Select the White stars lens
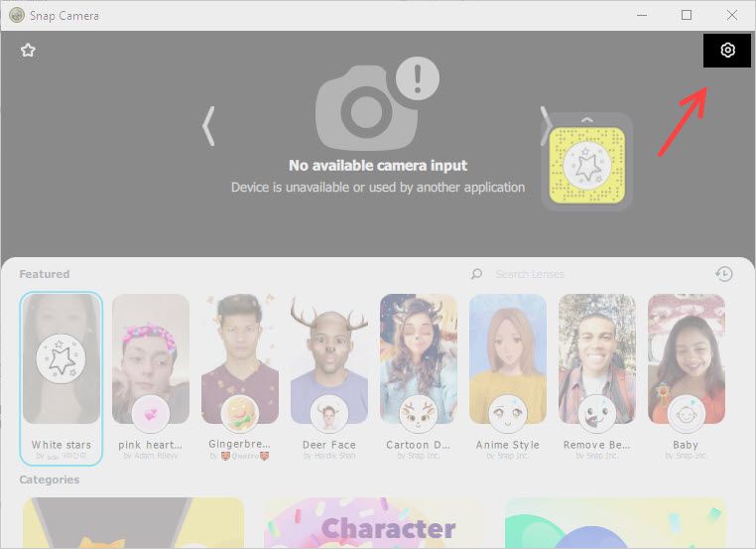Viewport: 756px width, 549px height. (62, 378)
